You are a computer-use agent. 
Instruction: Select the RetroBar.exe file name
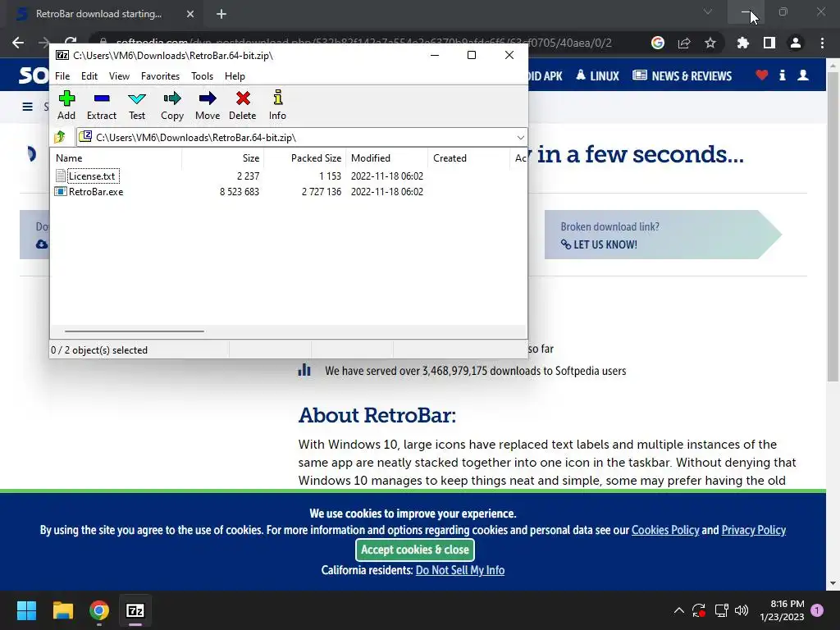coord(96,192)
